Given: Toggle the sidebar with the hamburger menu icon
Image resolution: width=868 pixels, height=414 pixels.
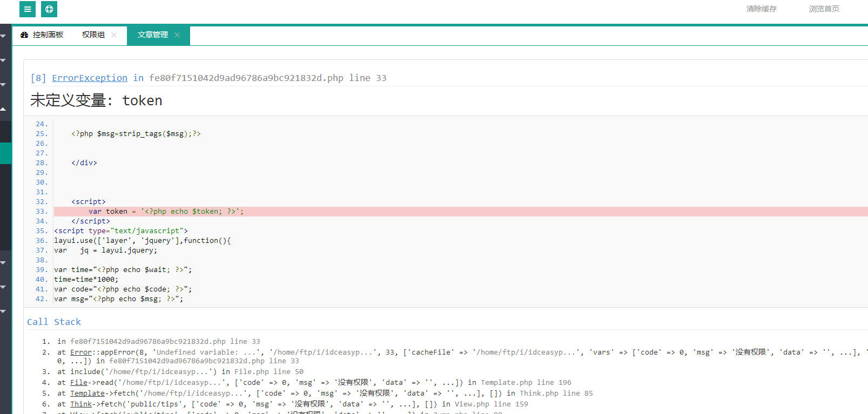Looking at the screenshot, I should [x=28, y=9].
